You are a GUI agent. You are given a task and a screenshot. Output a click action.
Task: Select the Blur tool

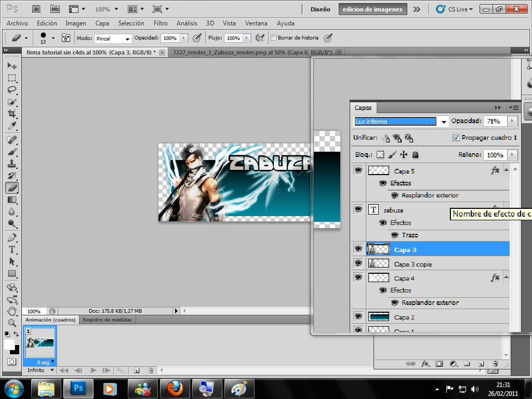(x=12, y=211)
